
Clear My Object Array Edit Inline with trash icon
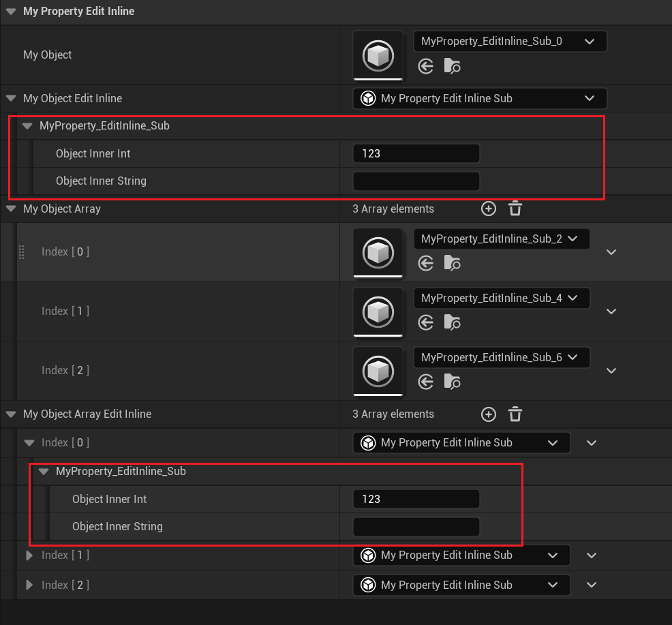click(515, 414)
